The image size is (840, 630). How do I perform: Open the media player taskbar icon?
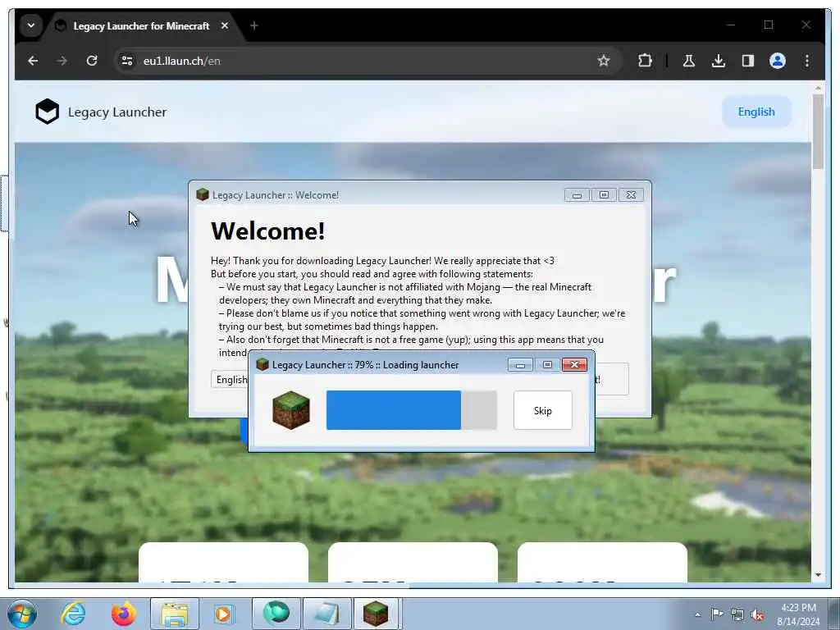tap(223, 614)
